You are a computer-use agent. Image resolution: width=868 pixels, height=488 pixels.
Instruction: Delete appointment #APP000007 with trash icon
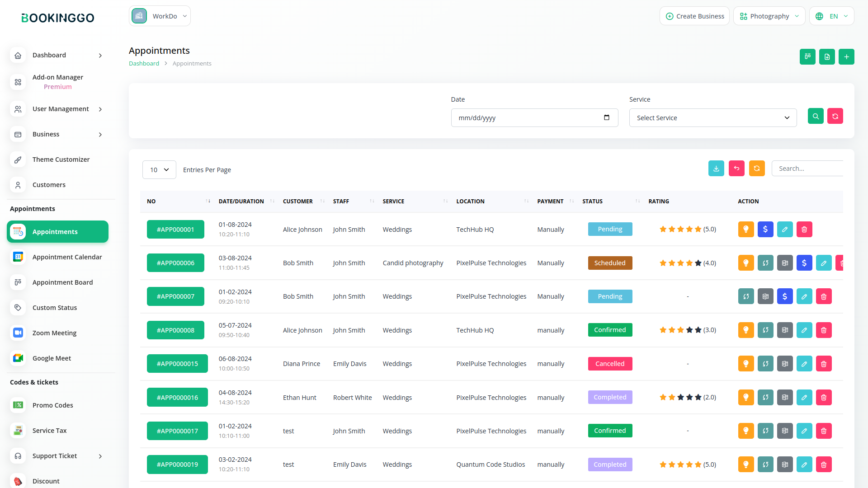(x=824, y=296)
